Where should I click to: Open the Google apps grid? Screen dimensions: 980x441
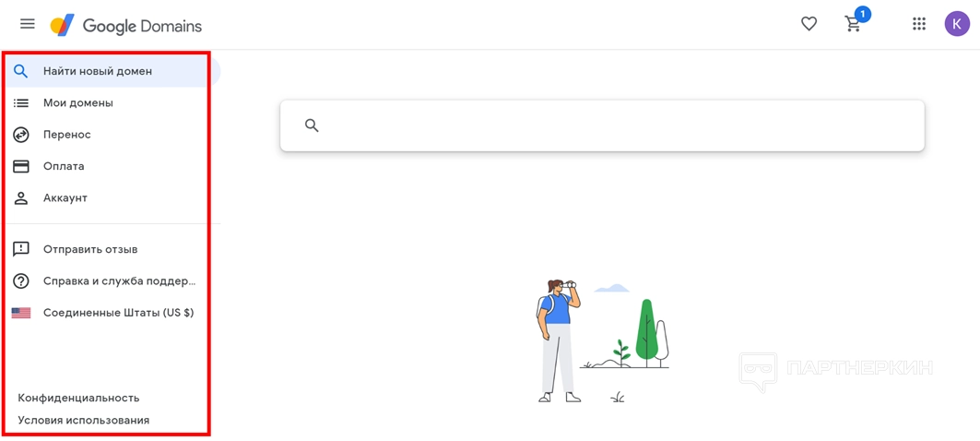click(x=919, y=24)
